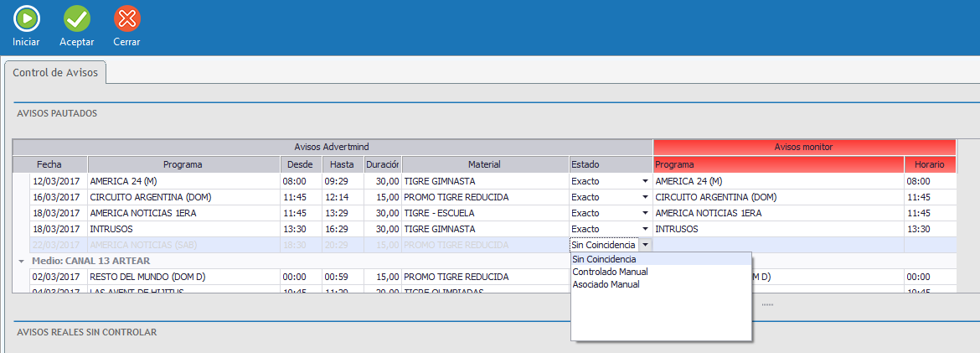Click the red Cerrar X icon
980x353 pixels.
pos(126,18)
